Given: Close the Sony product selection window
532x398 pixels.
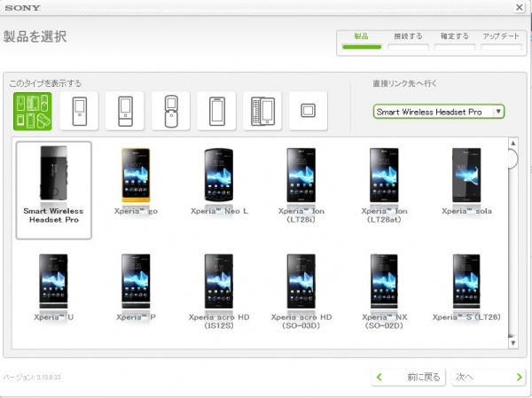Looking at the screenshot, I should tap(519, 7).
